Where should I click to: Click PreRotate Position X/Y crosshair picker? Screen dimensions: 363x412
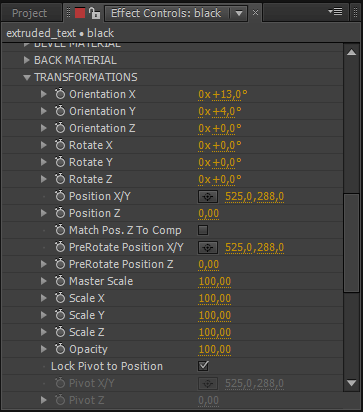[x=208, y=248]
